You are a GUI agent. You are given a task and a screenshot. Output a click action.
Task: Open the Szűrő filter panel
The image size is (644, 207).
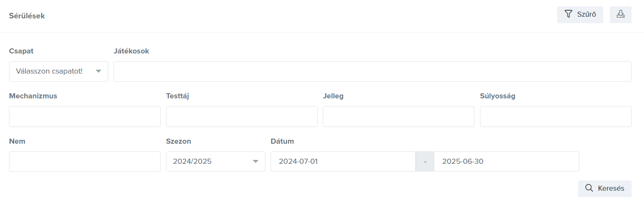[580, 15]
